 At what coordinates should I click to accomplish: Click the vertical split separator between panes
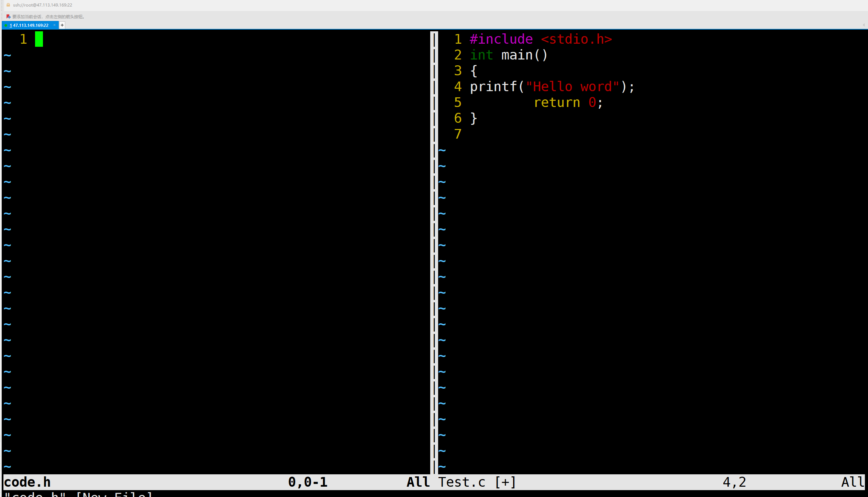434,252
